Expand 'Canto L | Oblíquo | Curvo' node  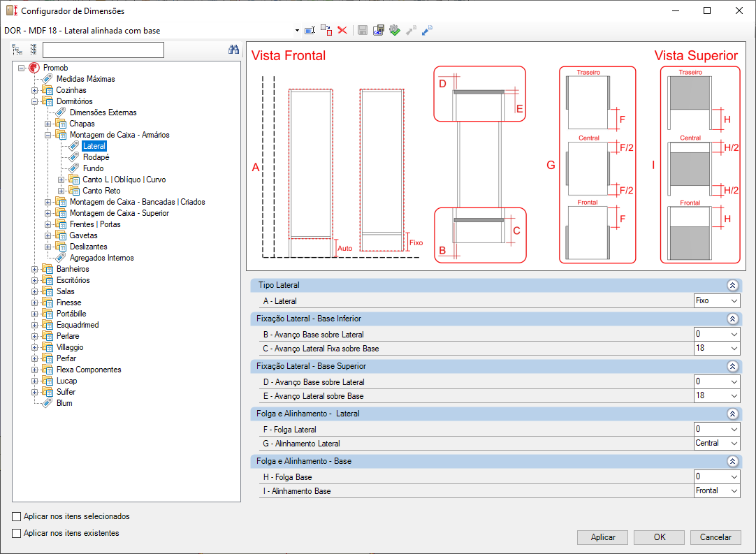pyautogui.click(x=61, y=180)
